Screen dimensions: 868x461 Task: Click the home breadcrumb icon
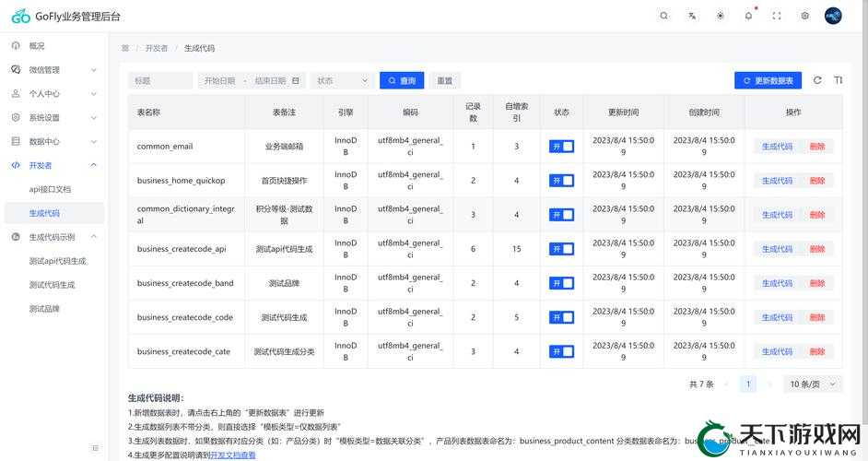[125, 48]
